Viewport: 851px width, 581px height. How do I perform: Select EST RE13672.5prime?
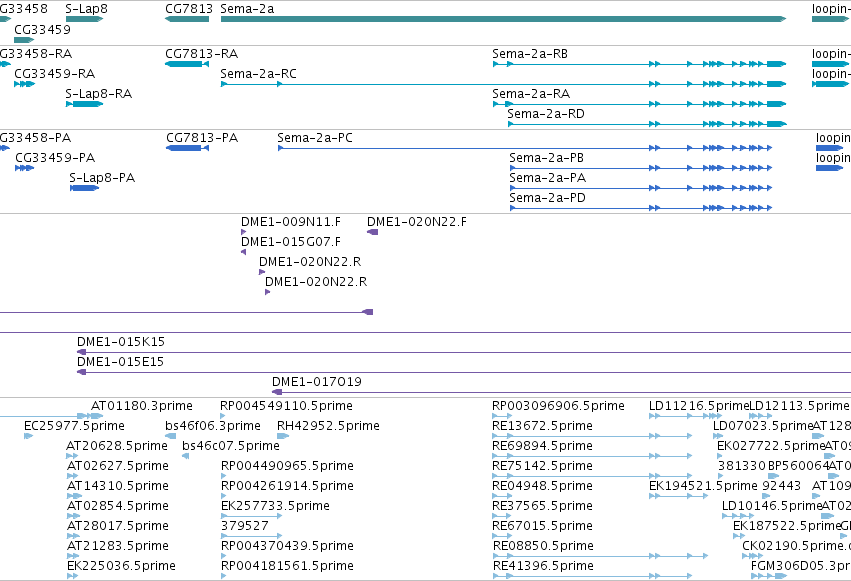[592, 436]
